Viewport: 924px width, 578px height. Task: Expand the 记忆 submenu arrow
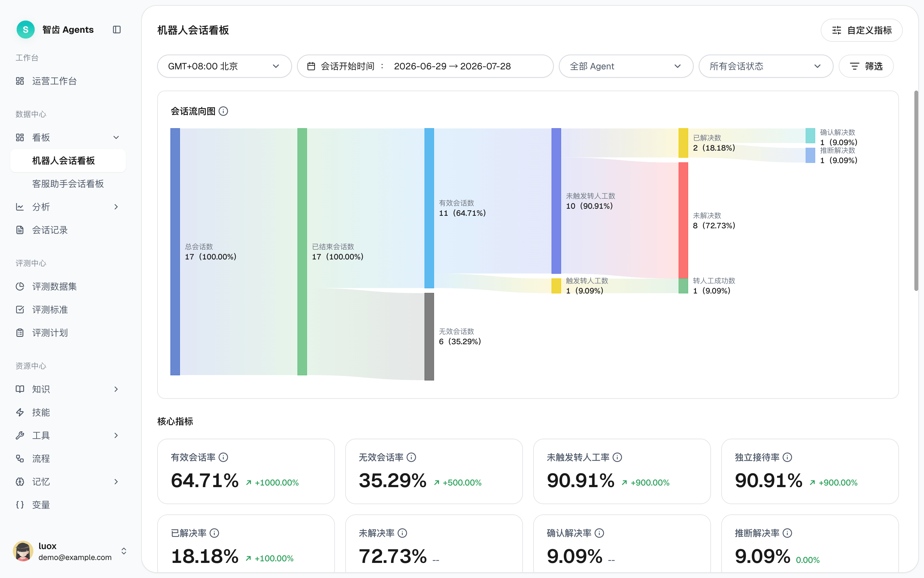coord(116,482)
